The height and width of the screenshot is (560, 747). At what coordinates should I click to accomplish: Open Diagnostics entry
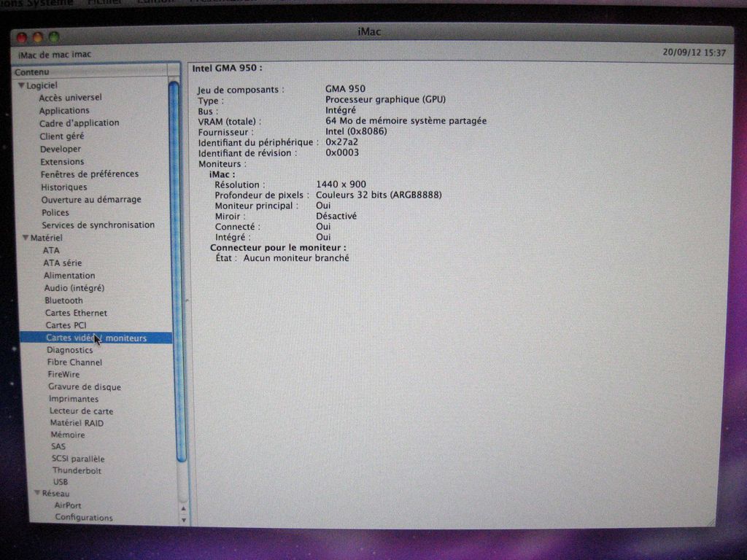pos(70,350)
